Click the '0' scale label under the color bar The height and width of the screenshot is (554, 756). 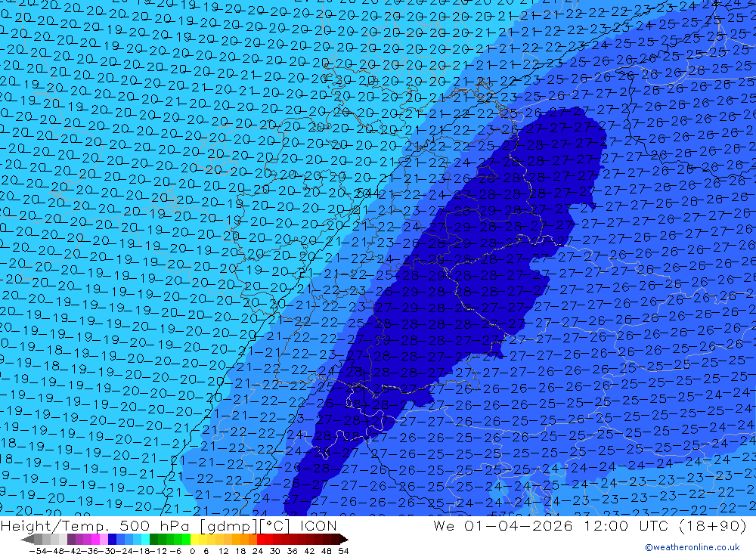(192, 551)
